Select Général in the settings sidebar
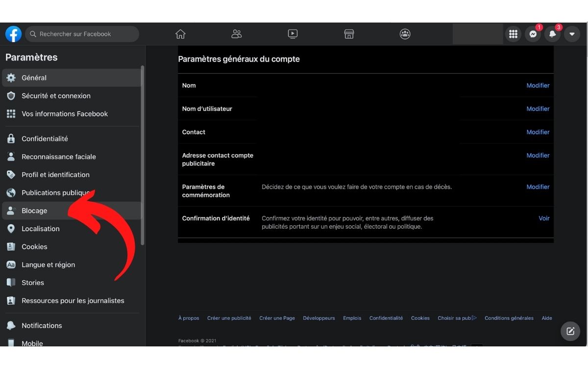This screenshot has width=588, height=368. pos(72,78)
